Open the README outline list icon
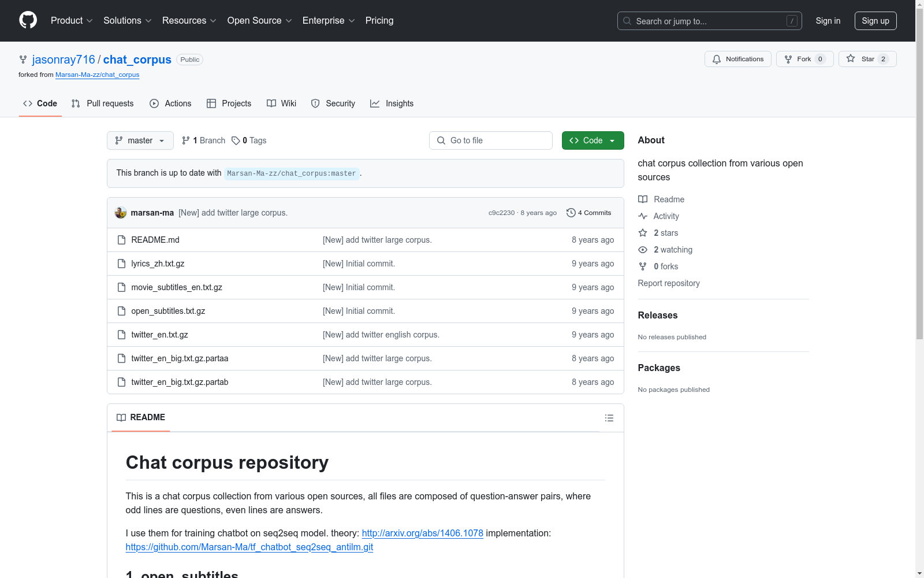The image size is (924, 578). tap(609, 418)
